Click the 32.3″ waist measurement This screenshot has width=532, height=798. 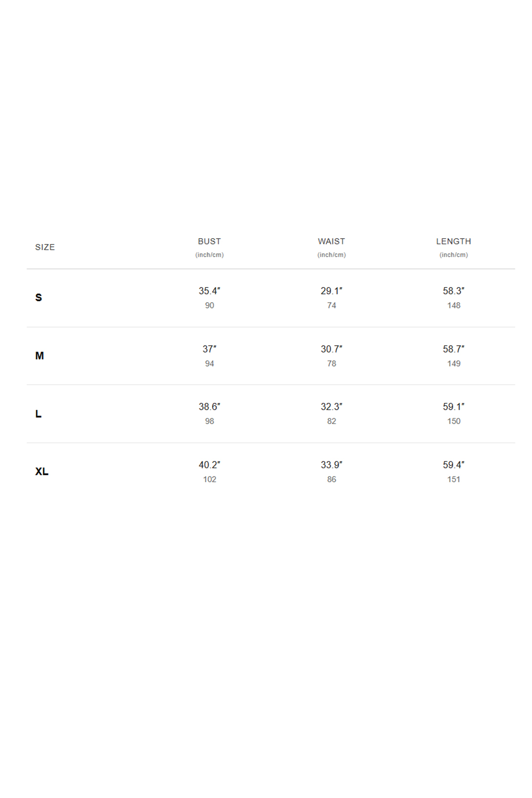pyautogui.click(x=332, y=407)
